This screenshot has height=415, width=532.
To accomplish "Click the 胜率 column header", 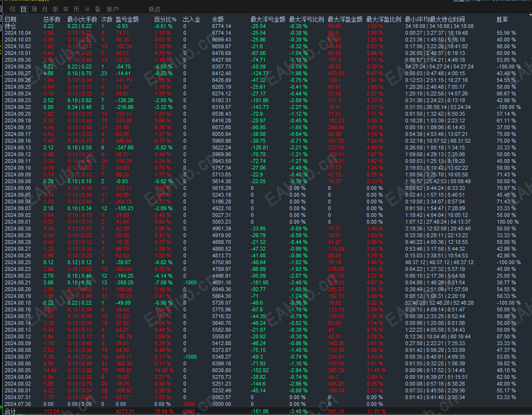I will pos(502,19).
